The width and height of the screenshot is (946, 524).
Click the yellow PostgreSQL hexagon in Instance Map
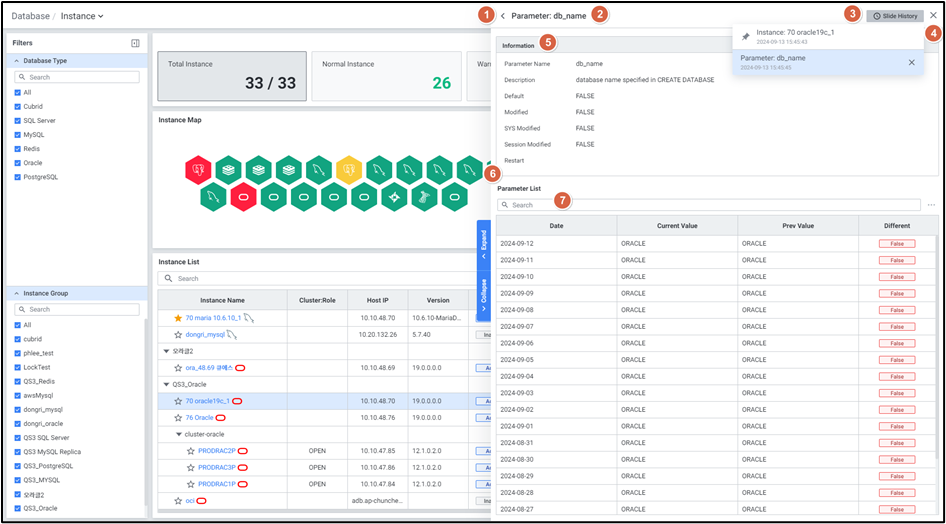[x=348, y=169]
